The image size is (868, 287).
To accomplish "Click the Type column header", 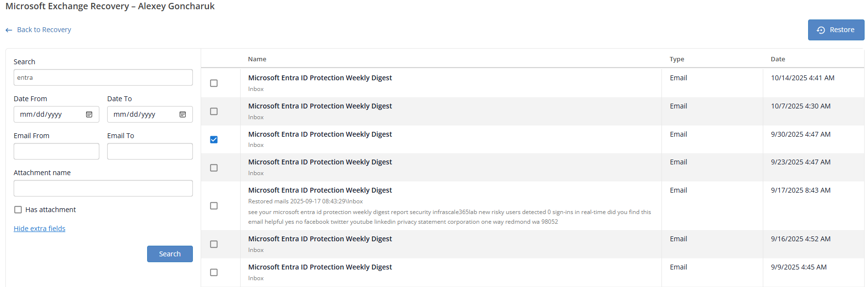I will pyautogui.click(x=677, y=59).
